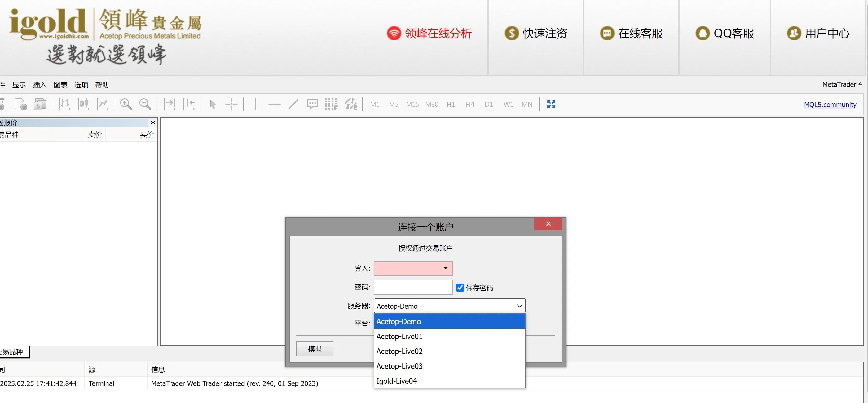Viewport: 868px width, 403px height.
Task: Select the arrow cursor tool
Action: pyautogui.click(x=212, y=104)
